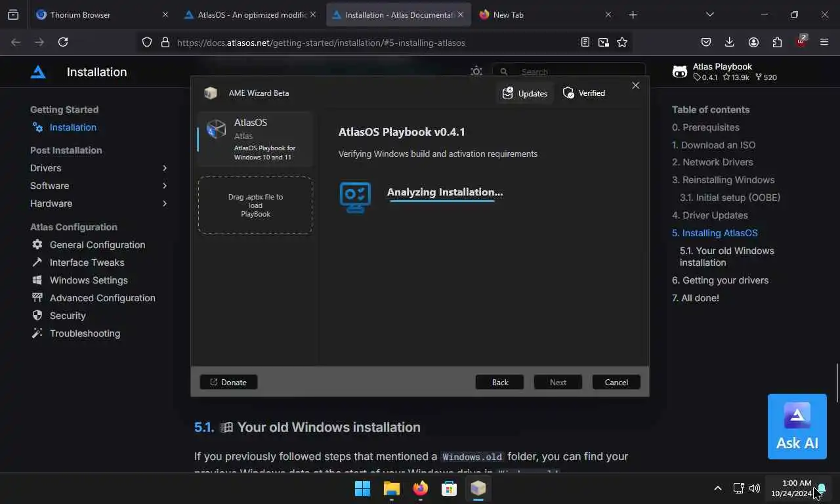Screen dimensions: 840x504
Task: Toggle reader view icon
Action: [x=585, y=42]
